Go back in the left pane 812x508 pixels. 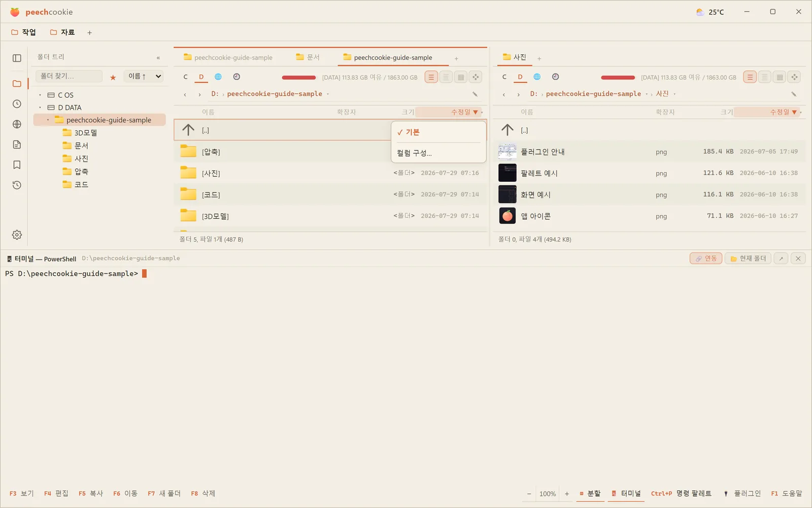pos(185,94)
